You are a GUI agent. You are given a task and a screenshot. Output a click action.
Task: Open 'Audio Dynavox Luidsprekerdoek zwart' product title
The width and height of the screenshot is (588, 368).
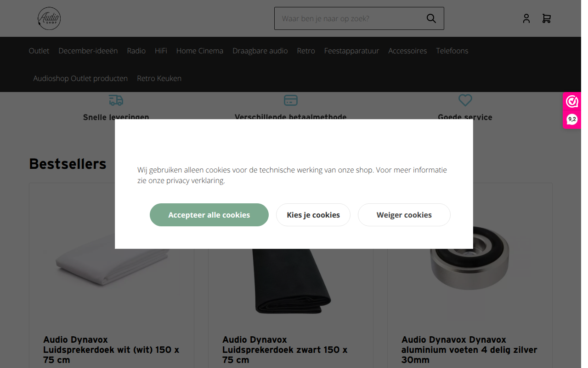point(285,350)
